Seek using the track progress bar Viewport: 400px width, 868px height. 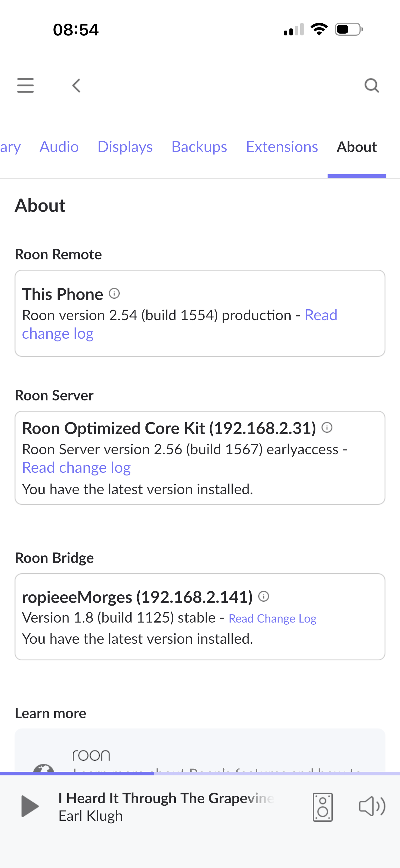(200, 774)
